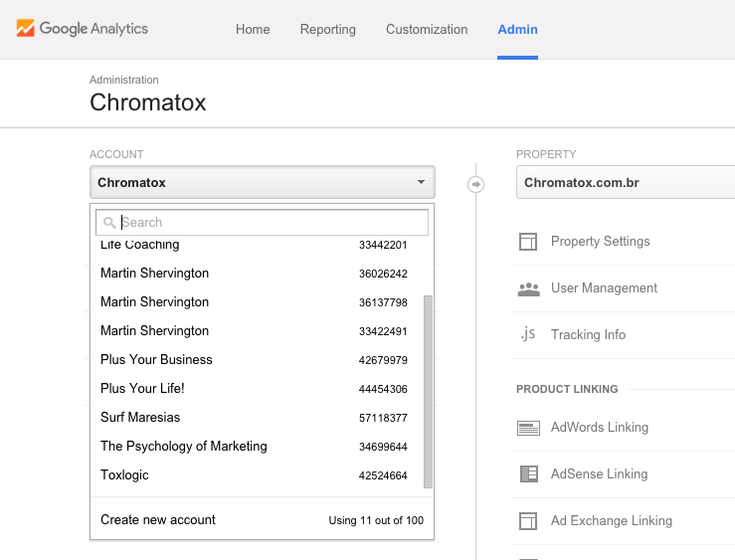Select Life Coaching account 33442201

pos(254,245)
